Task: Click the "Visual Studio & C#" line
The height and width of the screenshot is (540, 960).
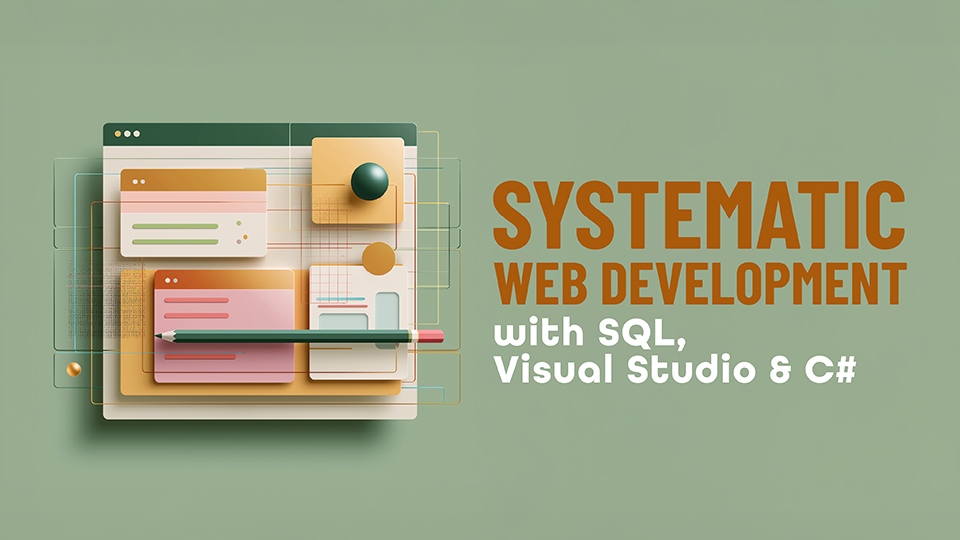Action: coord(675,370)
